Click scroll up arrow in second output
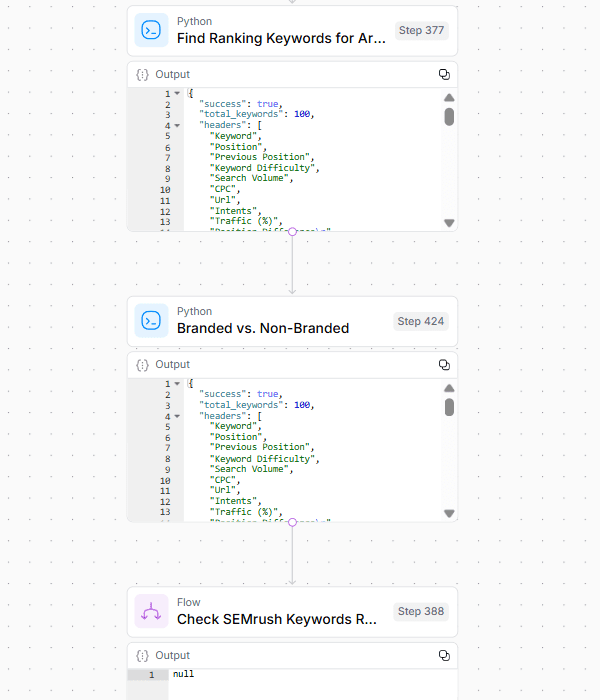Screen dimensions: 600x700 [449, 388]
